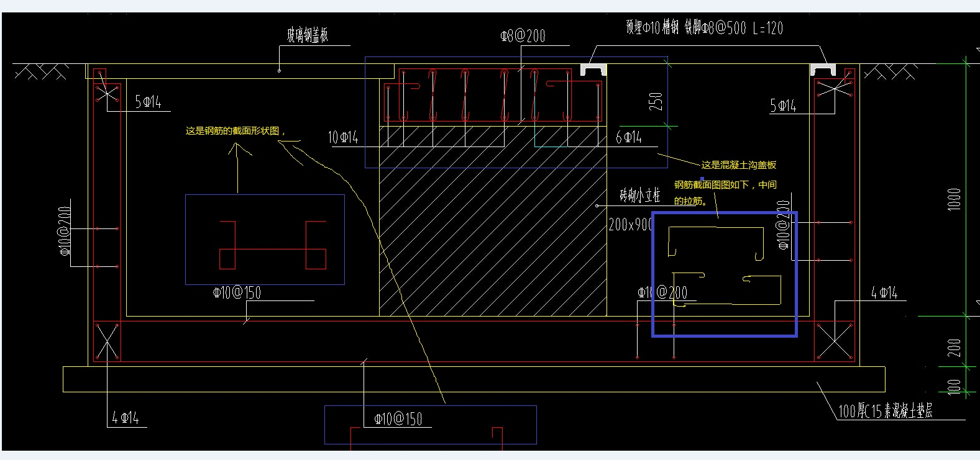Click the 6Φ14 rebar label
980x460 pixels.
(628, 137)
